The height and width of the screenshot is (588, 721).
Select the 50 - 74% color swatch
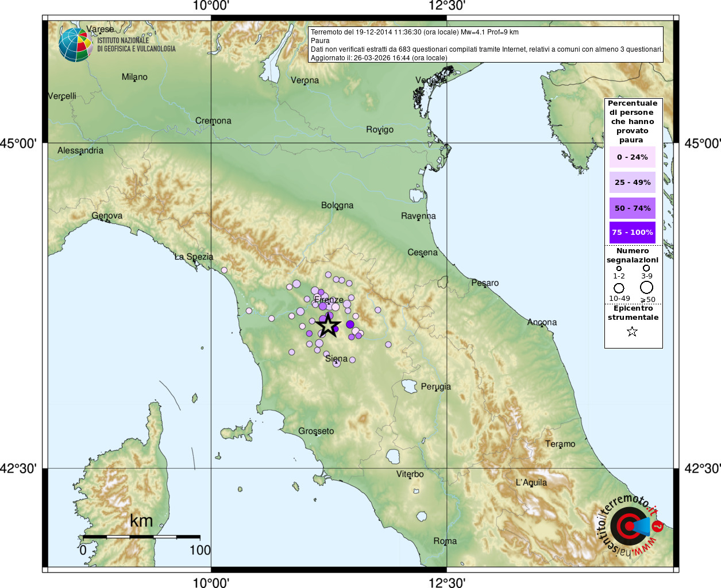633,208
